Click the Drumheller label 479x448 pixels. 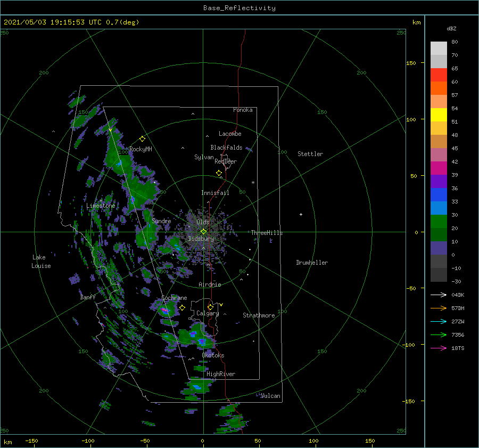pyautogui.click(x=312, y=263)
